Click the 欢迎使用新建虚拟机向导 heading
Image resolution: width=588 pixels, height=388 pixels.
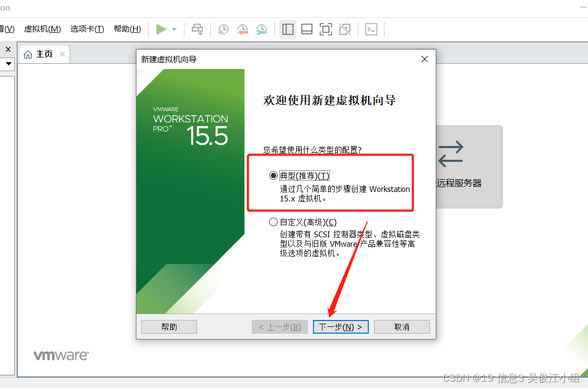329,101
